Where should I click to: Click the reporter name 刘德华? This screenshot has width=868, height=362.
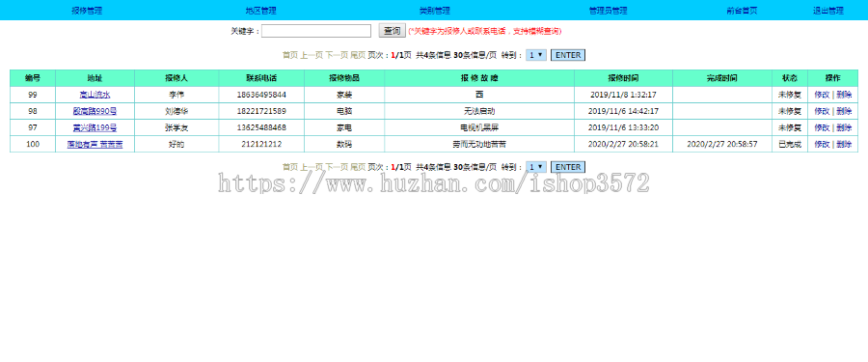pyautogui.click(x=176, y=111)
